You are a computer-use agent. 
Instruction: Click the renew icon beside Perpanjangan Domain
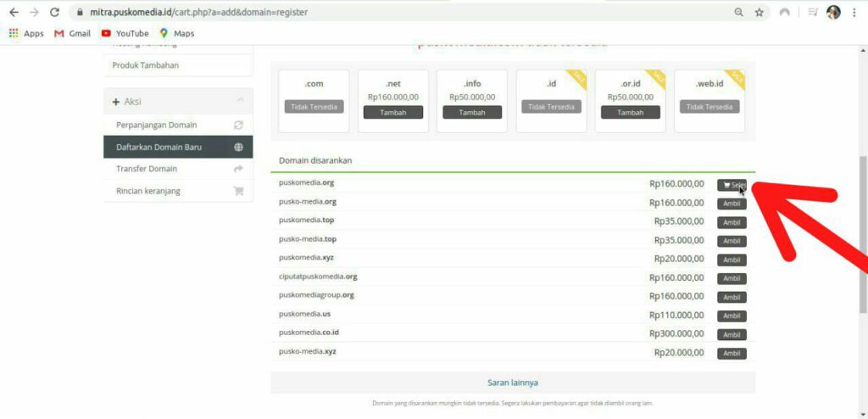238,126
